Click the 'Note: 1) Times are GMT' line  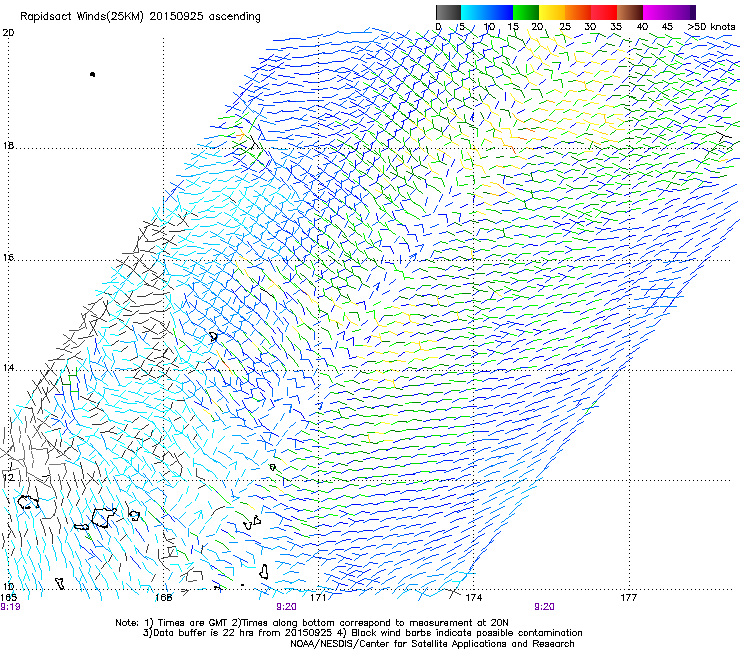pos(312,623)
